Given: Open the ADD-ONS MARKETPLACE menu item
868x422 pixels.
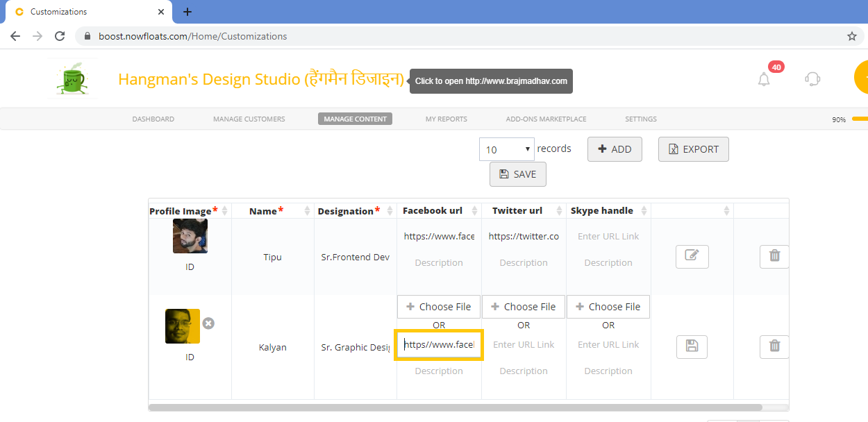Looking at the screenshot, I should pos(546,119).
